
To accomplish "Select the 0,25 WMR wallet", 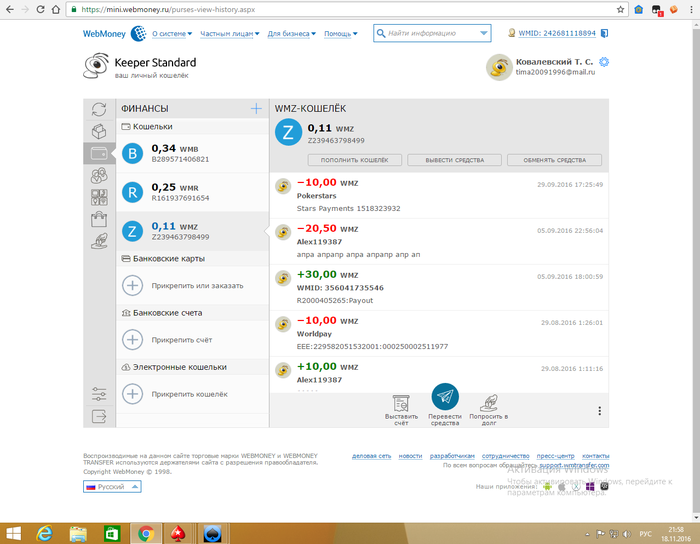I will (192, 192).
